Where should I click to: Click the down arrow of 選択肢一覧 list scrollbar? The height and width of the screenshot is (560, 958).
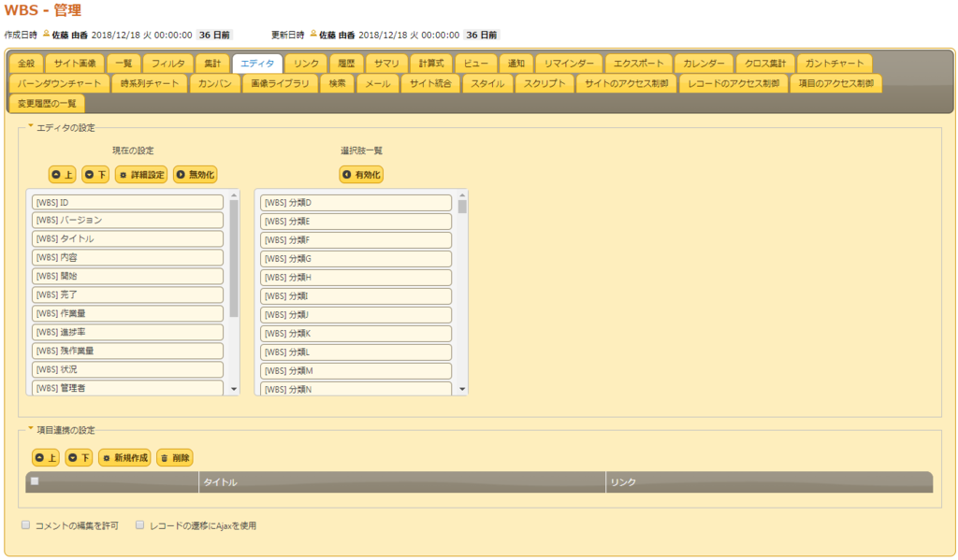462,389
